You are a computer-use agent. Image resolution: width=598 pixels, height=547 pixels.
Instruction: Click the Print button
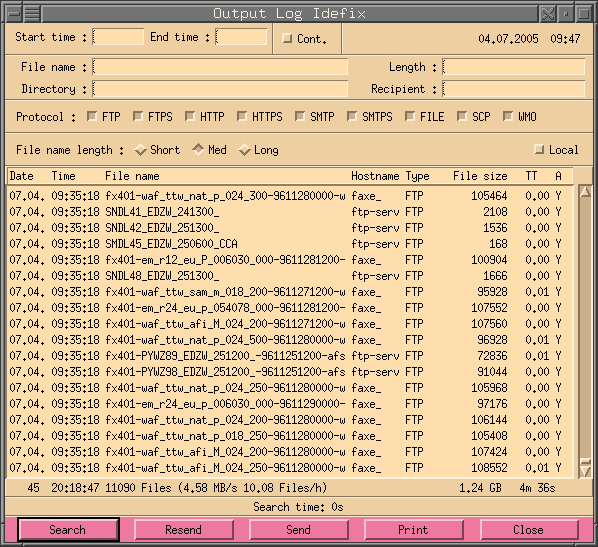pos(413,530)
